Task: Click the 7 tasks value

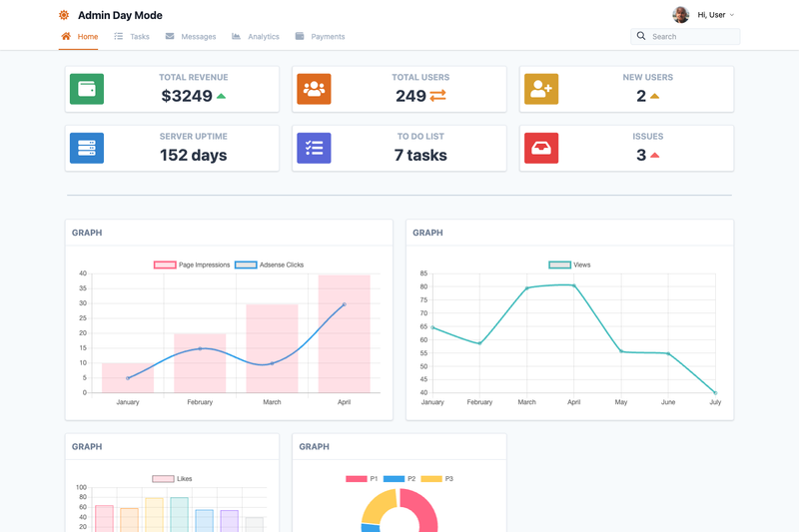Action: pyautogui.click(x=420, y=155)
